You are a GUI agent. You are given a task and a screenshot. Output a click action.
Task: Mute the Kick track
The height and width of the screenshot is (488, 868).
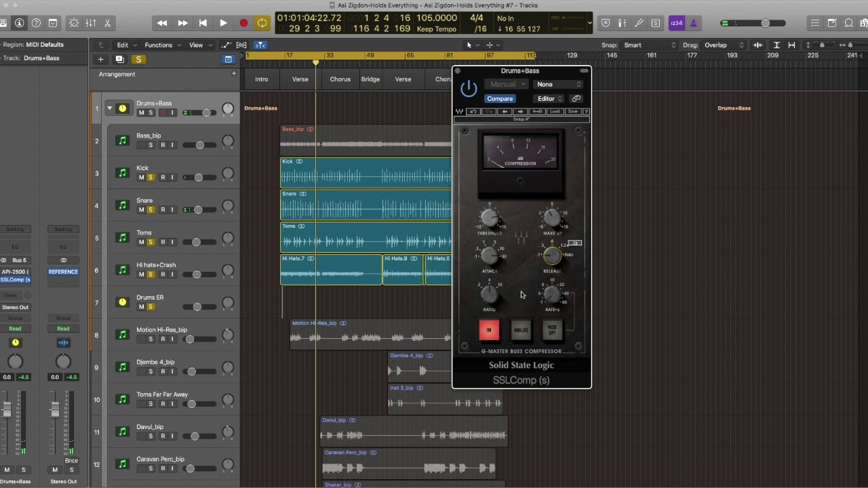pyautogui.click(x=141, y=178)
